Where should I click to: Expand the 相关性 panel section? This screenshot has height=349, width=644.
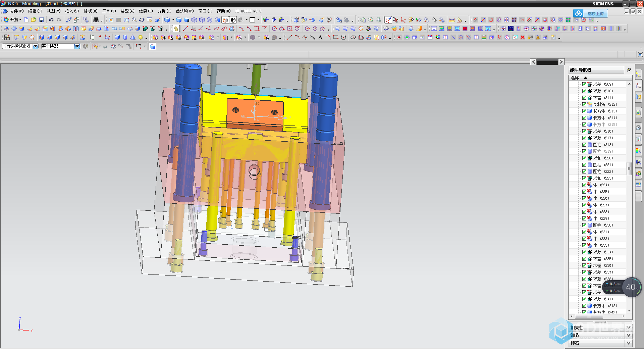629,328
